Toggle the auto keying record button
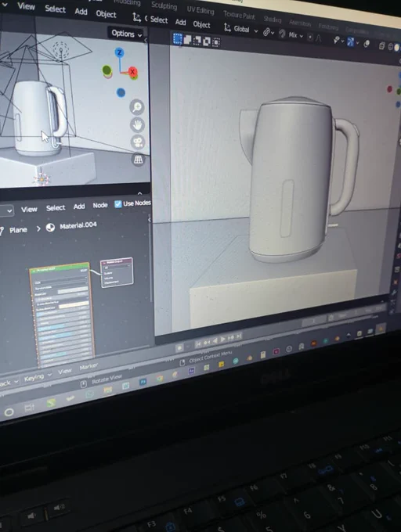 point(179,347)
